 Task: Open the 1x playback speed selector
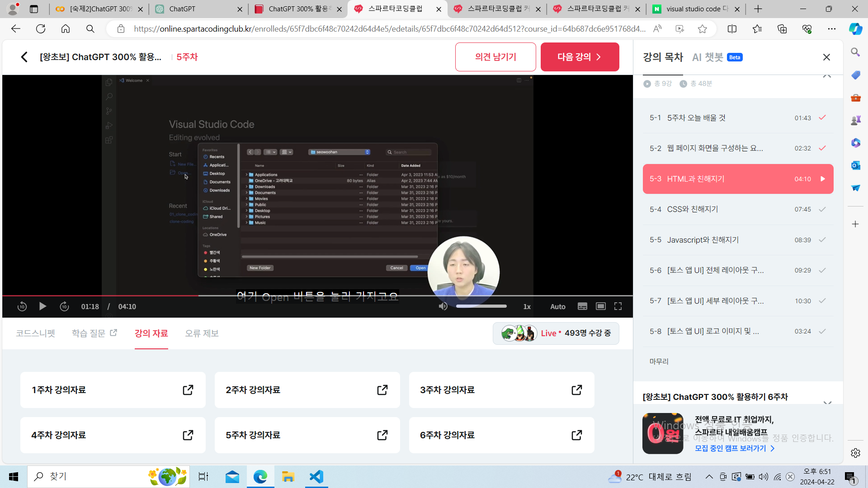(x=527, y=306)
